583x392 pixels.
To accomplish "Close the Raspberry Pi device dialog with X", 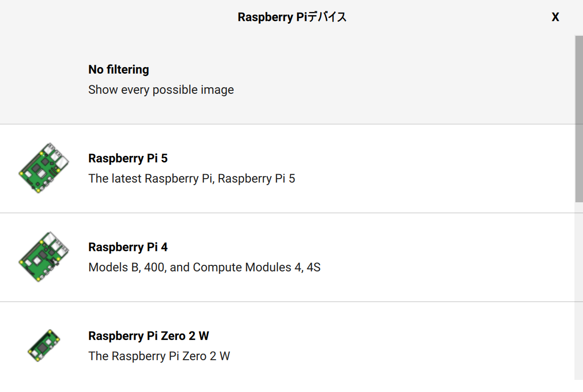I will click(555, 17).
